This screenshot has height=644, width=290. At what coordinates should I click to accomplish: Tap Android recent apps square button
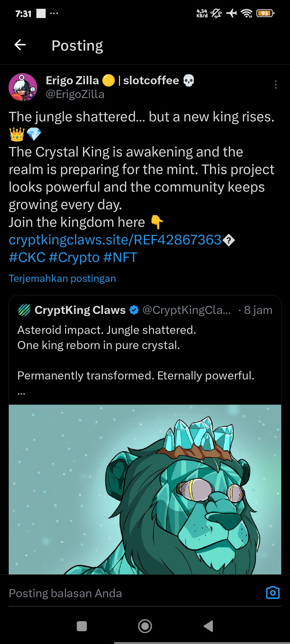pos(82,626)
